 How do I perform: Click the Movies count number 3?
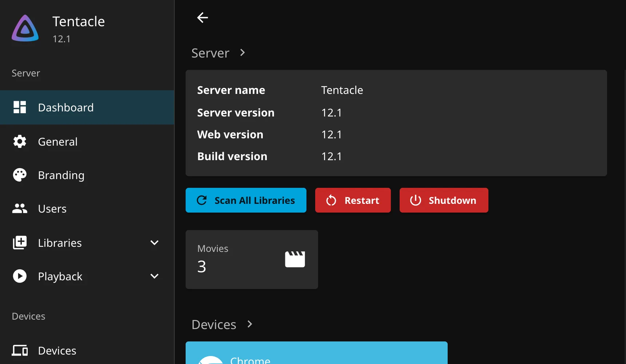pos(202,266)
